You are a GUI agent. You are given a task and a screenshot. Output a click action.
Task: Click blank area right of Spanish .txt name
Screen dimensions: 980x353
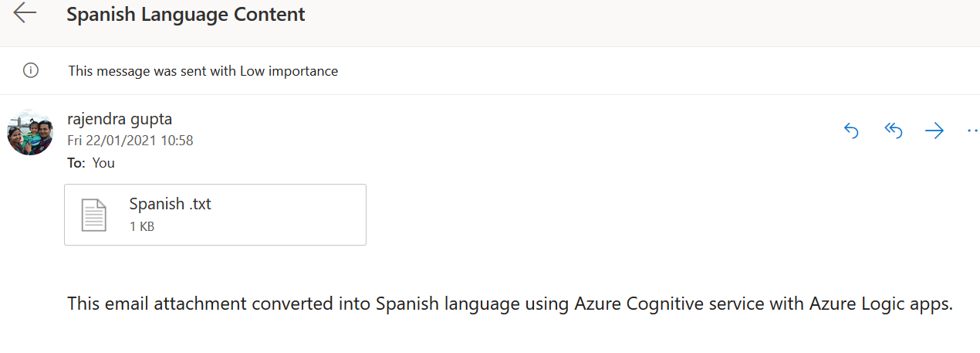pos(293,205)
